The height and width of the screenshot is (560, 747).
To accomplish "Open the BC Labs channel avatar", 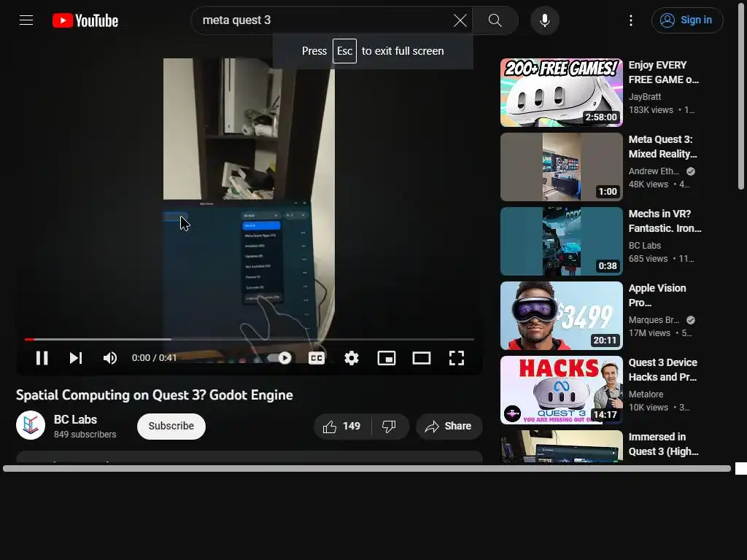I will pyautogui.click(x=31, y=425).
